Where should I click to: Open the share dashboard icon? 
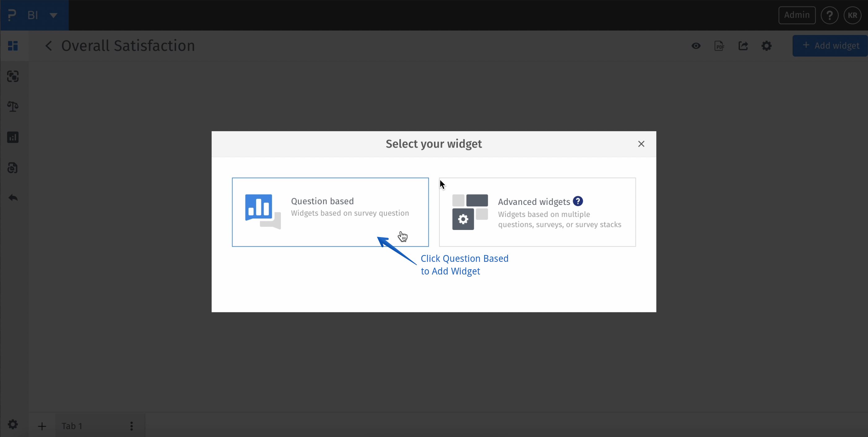click(743, 46)
